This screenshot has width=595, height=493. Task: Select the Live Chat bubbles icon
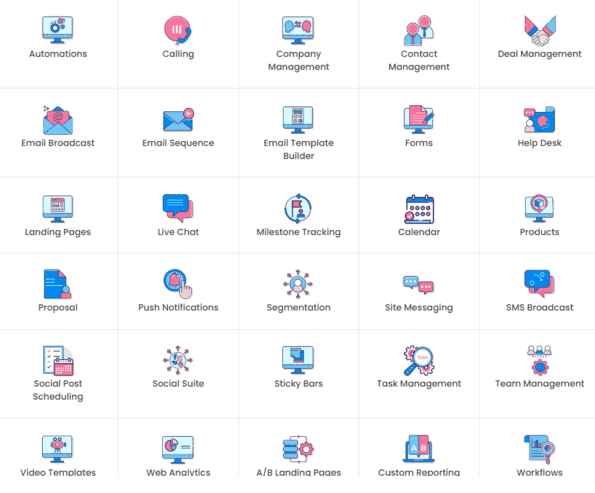point(178,208)
